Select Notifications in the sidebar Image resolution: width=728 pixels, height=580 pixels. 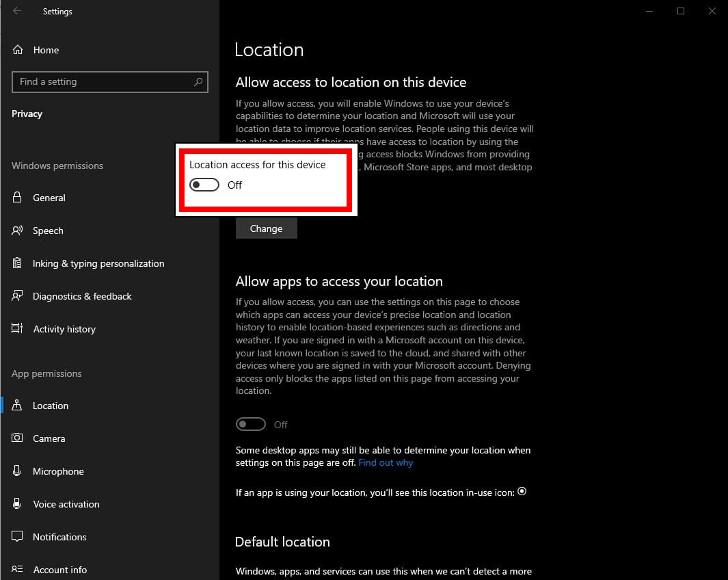pyautogui.click(x=59, y=537)
